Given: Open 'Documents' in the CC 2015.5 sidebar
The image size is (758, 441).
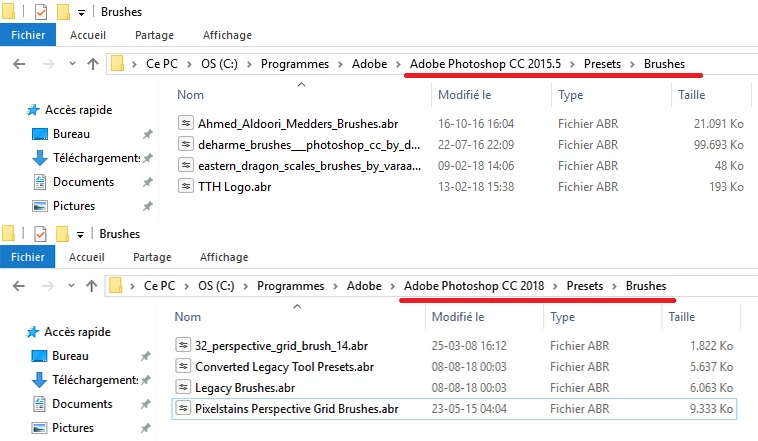Looking at the screenshot, I should pos(83,182).
